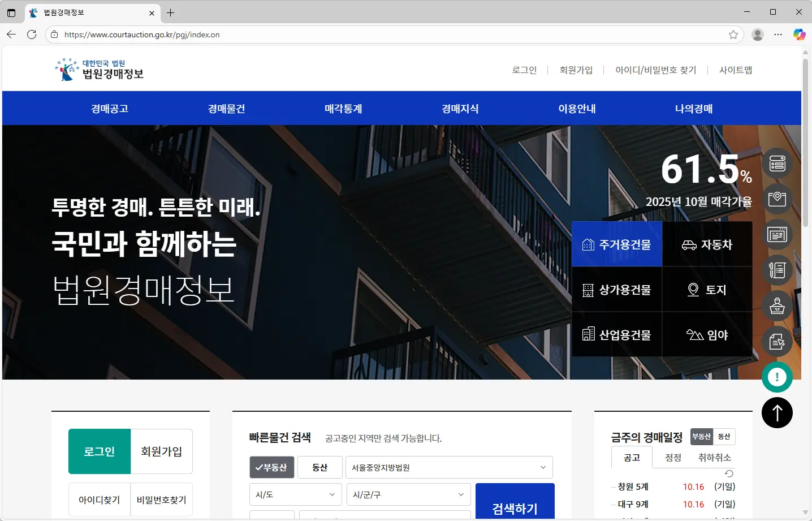Select the 동산 toggle in quick search
This screenshot has width=812, height=521.
click(x=320, y=467)
